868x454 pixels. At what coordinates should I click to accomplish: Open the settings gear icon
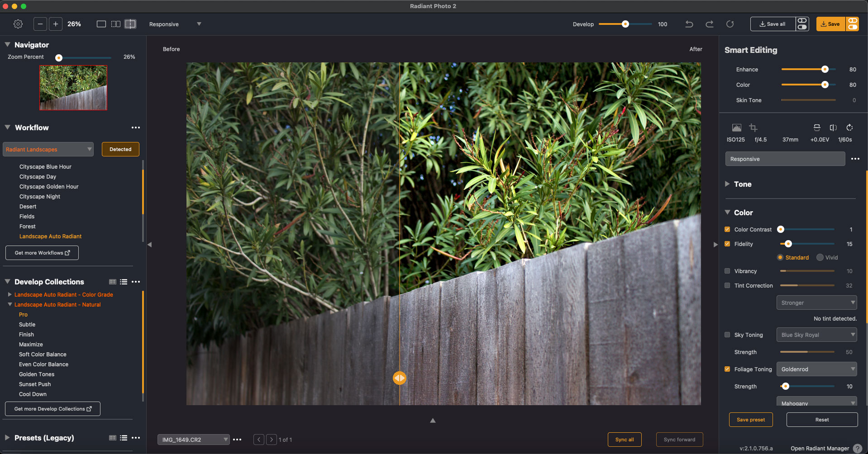coord(18,24)
